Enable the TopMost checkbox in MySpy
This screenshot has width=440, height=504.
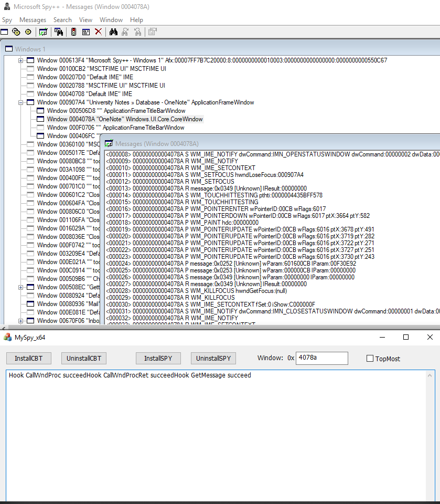click(x=370, y=359)
